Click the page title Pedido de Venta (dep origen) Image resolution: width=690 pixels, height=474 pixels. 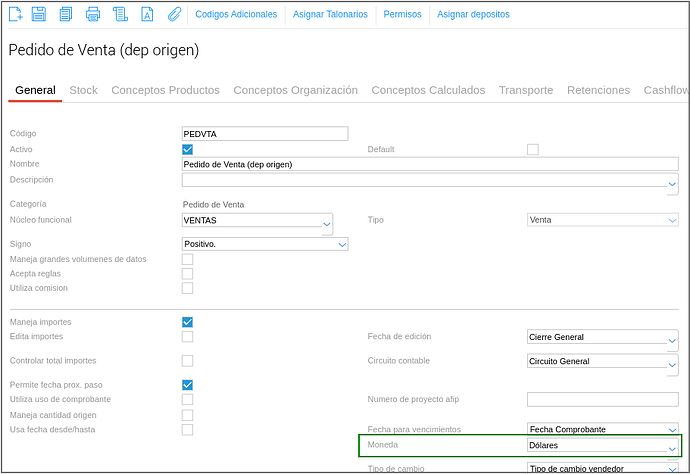click(x=104, y=50)
